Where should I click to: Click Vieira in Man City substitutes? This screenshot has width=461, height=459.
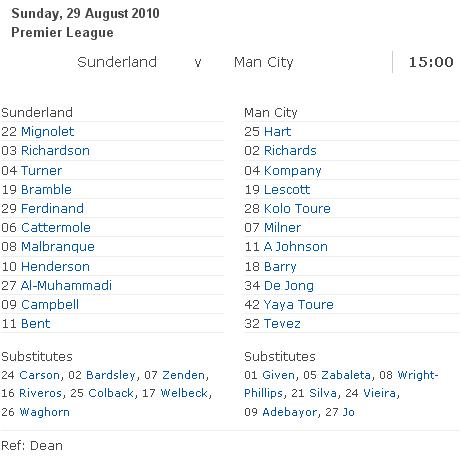pyautogui.click(x=379, y=393)
